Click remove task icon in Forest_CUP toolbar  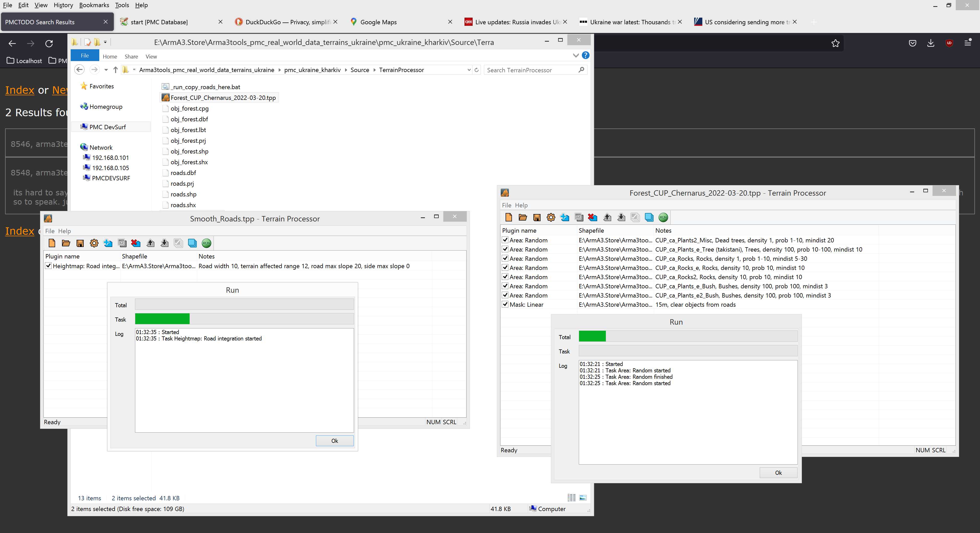tap(592, 217)
